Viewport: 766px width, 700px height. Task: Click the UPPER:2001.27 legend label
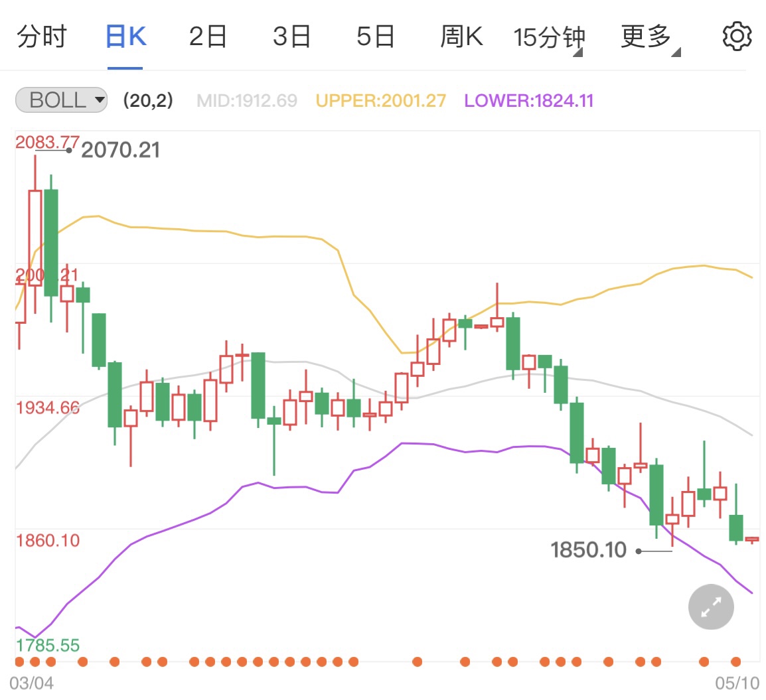pyautogui.click(x=381, y=101)
